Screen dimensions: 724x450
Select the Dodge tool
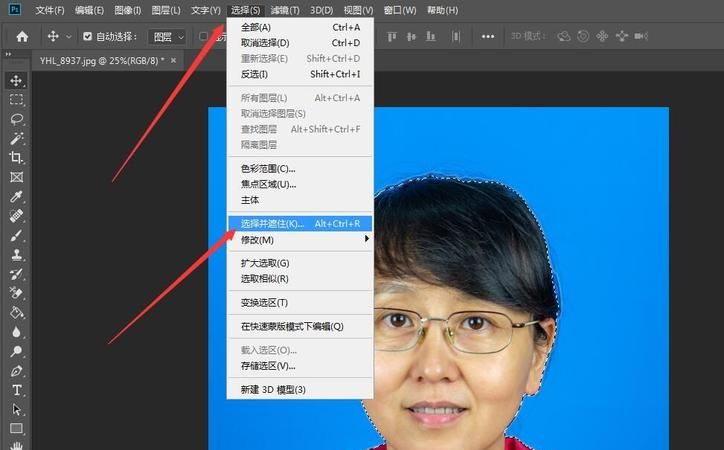16,352
